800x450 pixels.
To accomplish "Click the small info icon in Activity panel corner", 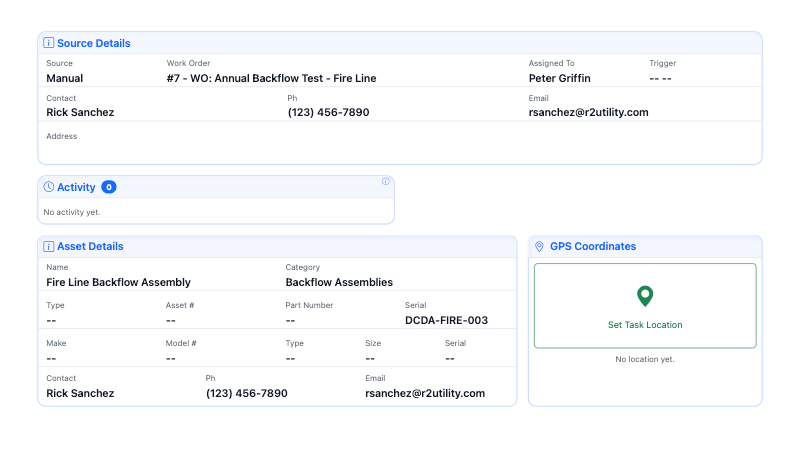I will (x=386, y=182).
